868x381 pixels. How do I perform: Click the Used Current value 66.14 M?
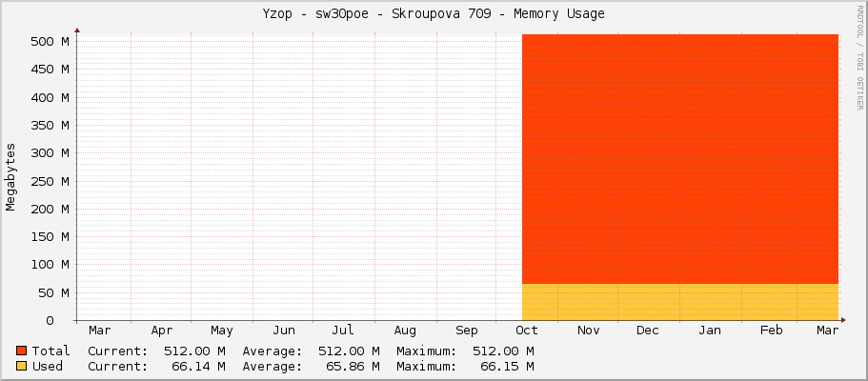[198, 366]
